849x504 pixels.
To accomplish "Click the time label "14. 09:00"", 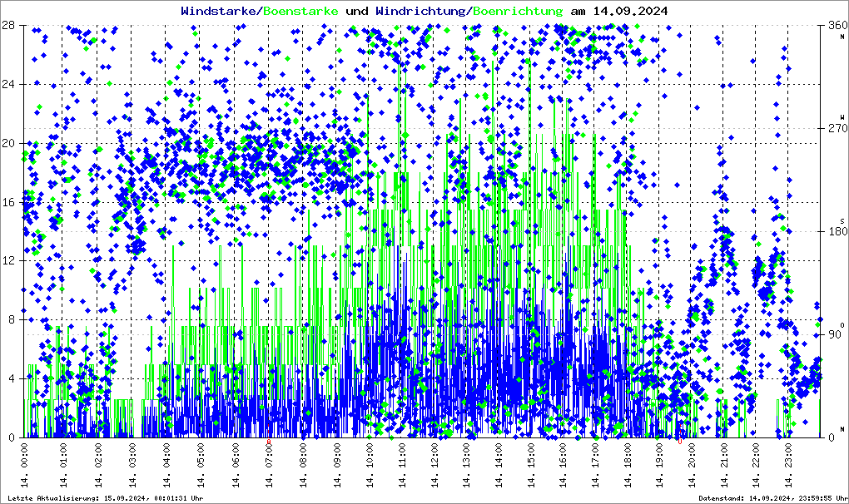I will (x=337, y=466).
